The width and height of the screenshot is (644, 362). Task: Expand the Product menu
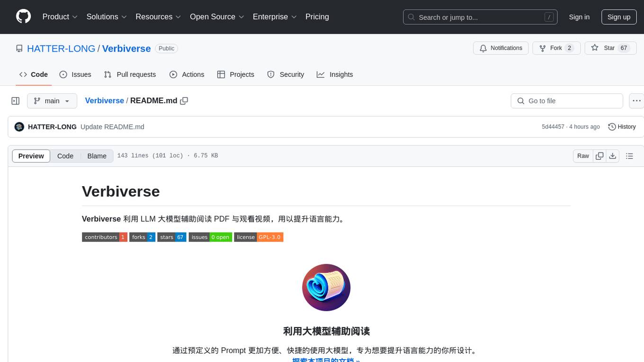click(60, 17)
